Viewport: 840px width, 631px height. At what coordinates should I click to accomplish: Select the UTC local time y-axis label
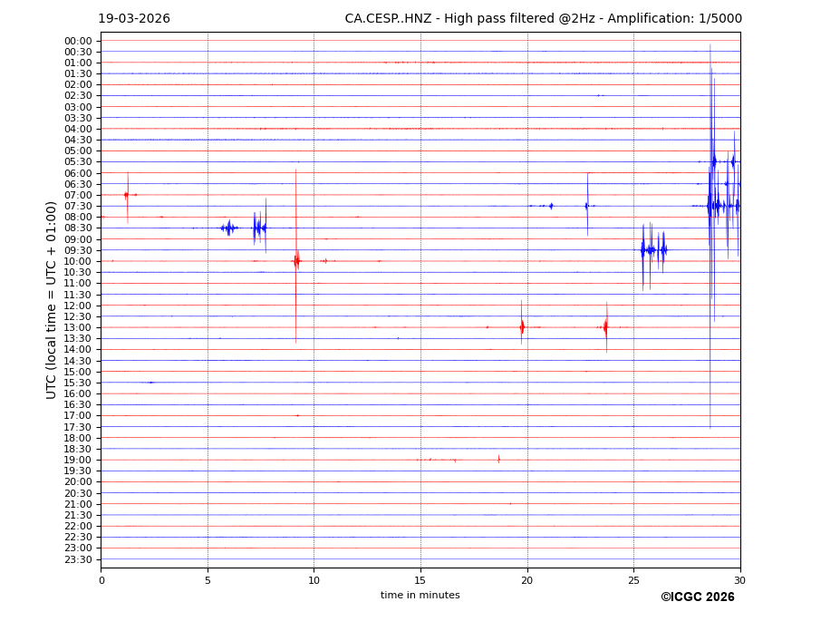tap(53, 300)
